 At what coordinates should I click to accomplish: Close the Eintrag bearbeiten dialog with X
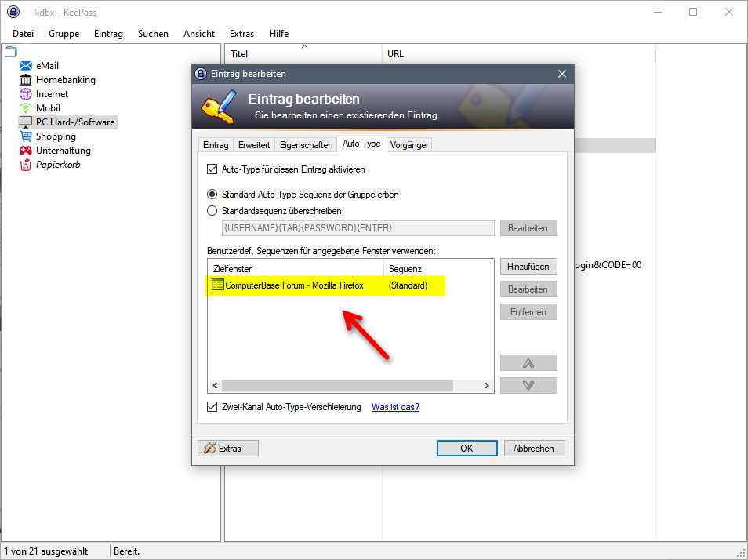562,74
